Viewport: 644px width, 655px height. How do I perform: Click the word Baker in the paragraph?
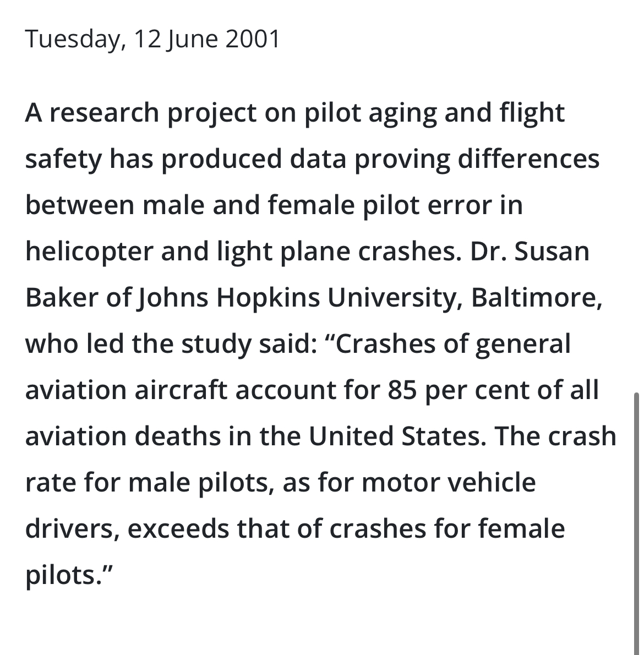coord(62,297)
